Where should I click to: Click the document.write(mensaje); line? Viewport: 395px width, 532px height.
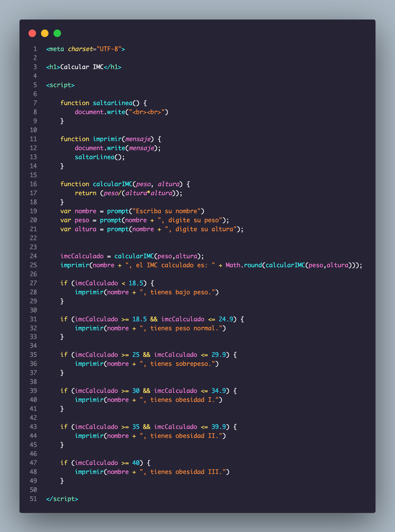[118, 148]
